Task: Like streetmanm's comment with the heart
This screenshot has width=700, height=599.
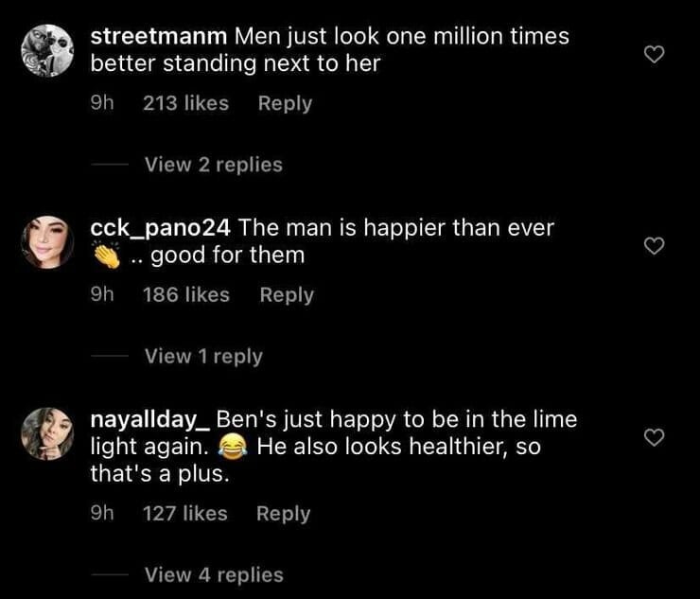Action: point(654,56)
